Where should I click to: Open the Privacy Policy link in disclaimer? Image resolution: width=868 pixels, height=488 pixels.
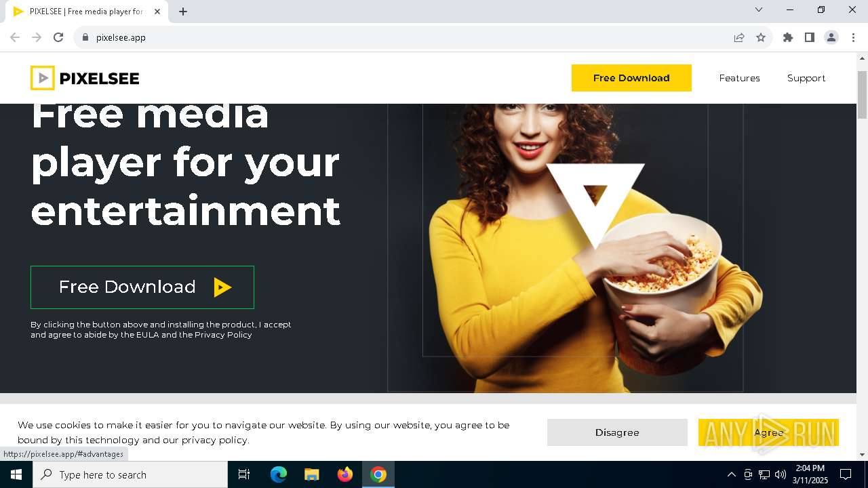point(223,335)
